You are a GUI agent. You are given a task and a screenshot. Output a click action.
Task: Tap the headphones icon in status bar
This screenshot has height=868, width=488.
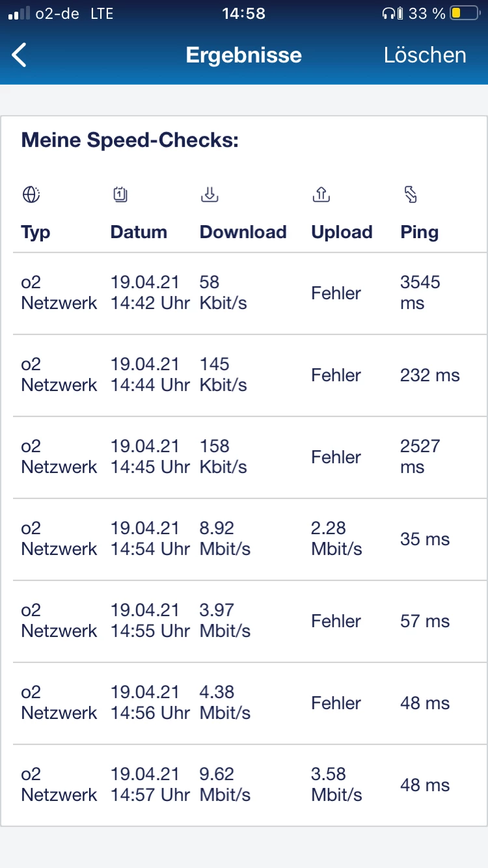389,13
